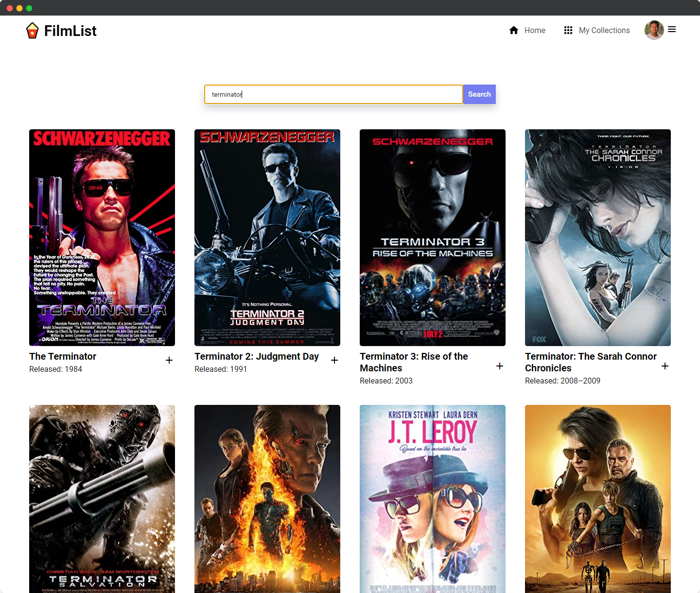Click the 'Released: 1991' text
Image resolution: width=700 pixels, height=593 pixels.
(x=221, y=369)
